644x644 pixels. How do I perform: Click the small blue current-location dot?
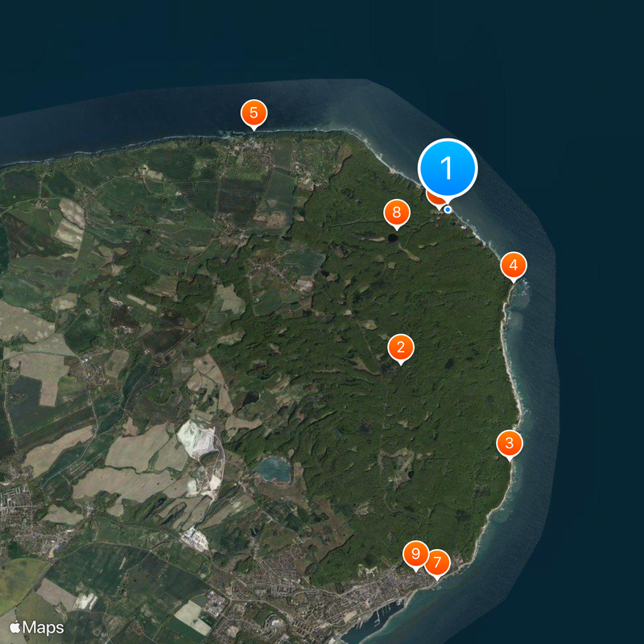tap(448, 209)
